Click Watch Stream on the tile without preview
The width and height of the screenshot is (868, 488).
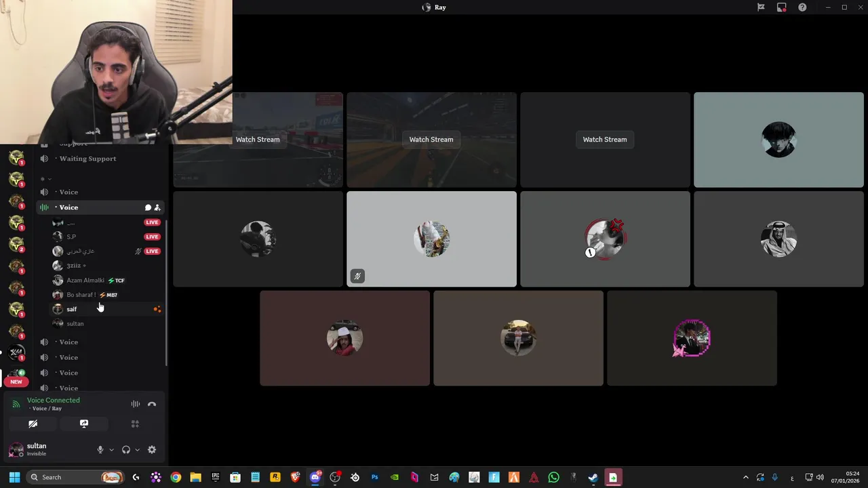(x=605, y=140)
